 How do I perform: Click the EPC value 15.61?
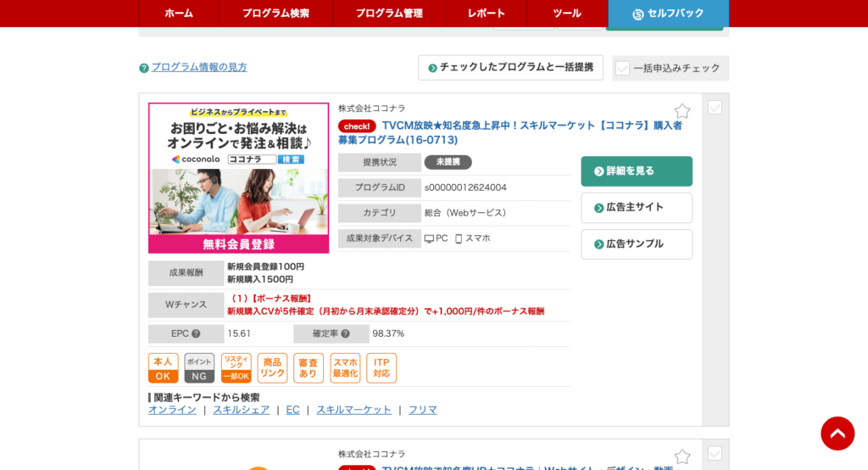pyautogui.click(x=238, y=333)
